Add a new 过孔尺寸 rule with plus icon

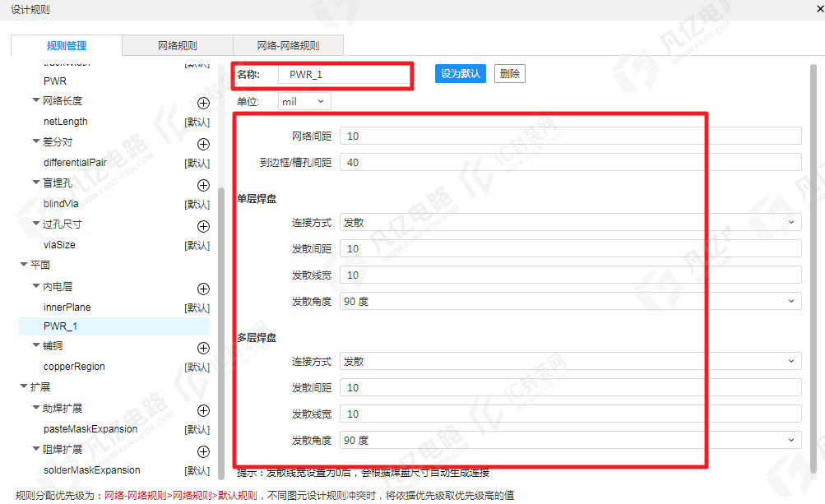tap(203, 226)
